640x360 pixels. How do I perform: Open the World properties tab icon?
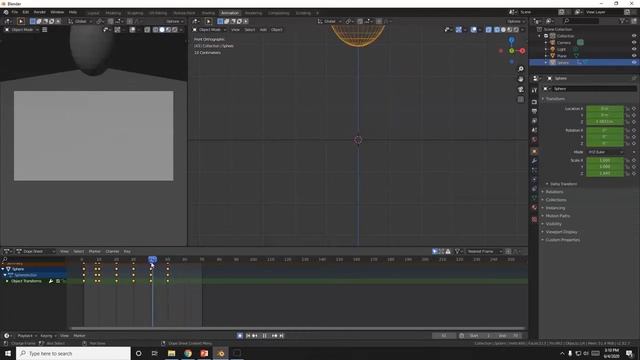(534, 140)
